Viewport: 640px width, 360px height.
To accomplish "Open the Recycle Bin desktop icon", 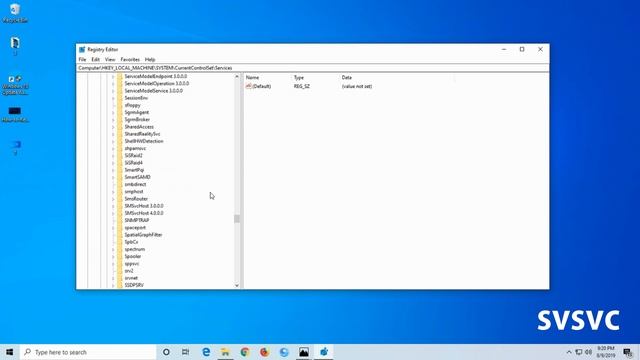I will [x=15, y=13].
